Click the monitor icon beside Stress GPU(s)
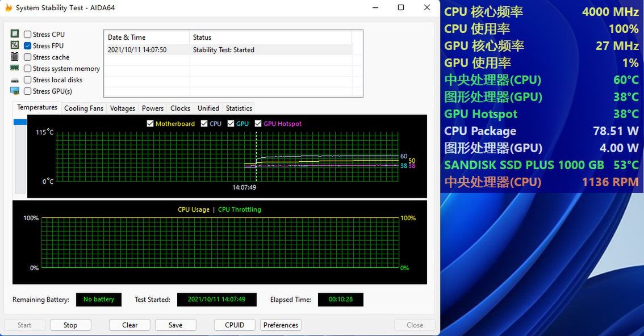Viewport: 644px width, 336px height. 14,91
